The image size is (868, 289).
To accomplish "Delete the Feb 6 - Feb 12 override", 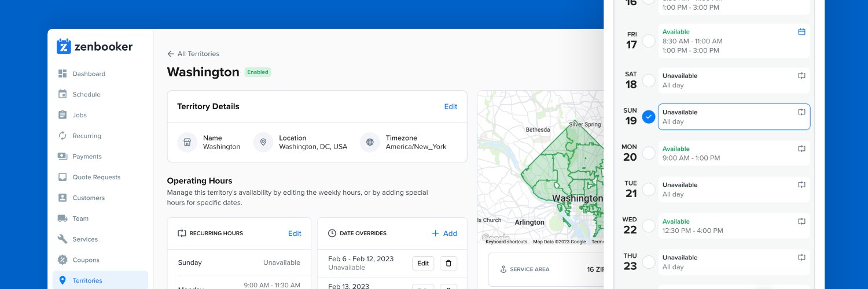I will click(x=448, y=264).
